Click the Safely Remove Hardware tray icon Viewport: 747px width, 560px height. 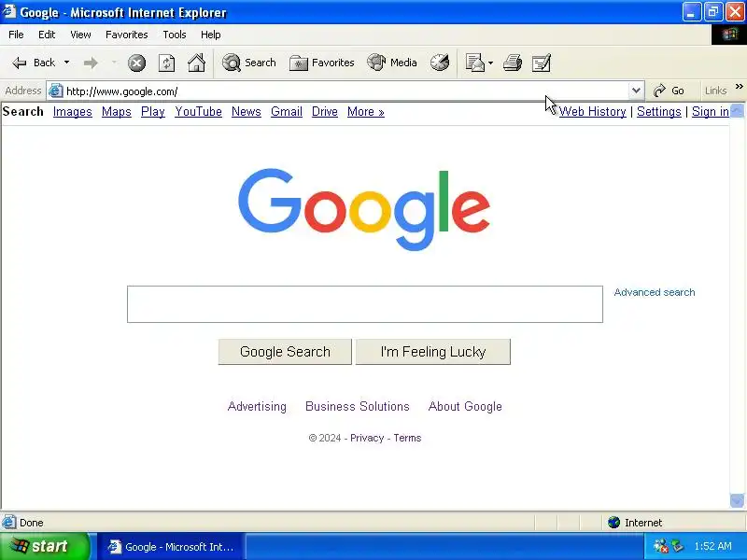(678, 546)
